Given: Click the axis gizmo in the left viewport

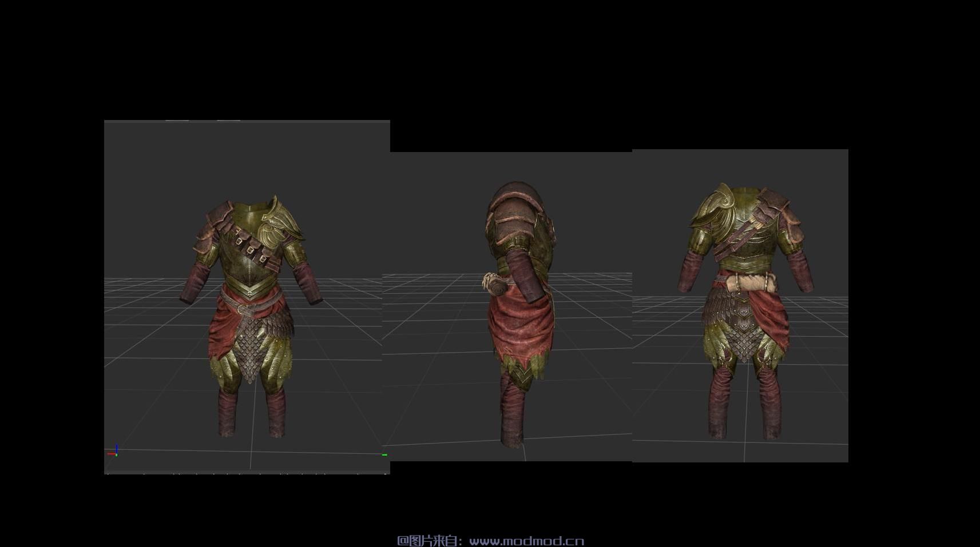Looking at the screenshot, I should click(x=113, y=452).
